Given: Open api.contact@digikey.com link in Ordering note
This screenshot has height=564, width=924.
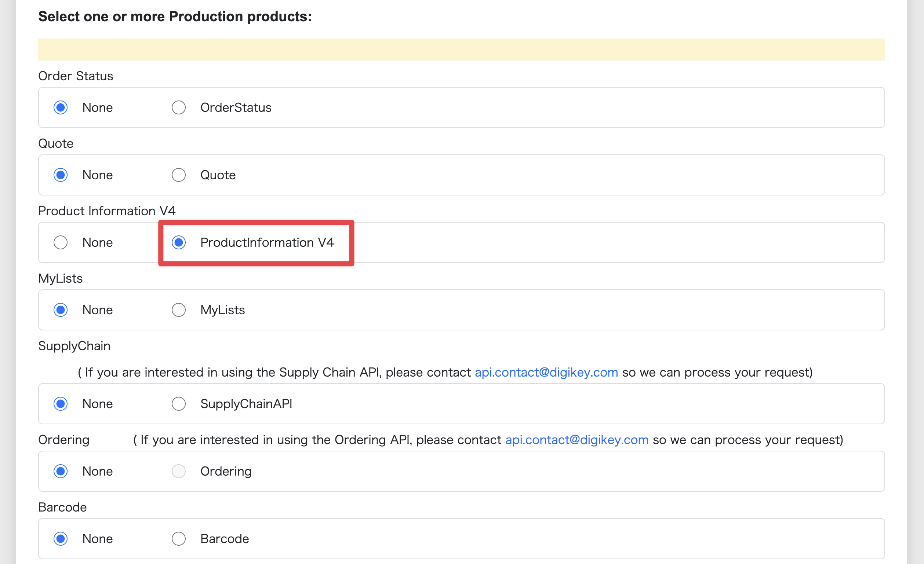Looking at the screenshot, I should [x=577, y=440].
